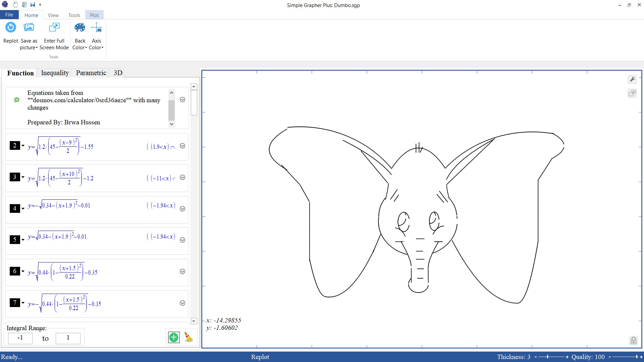
Task: Click the Save as picture icon
Action: [29, 27]
